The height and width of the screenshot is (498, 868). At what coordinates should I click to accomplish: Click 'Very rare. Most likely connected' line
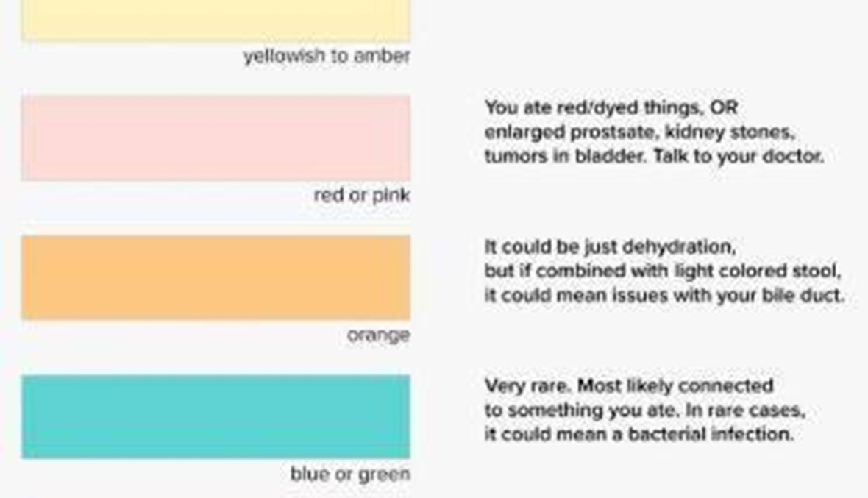628,386
